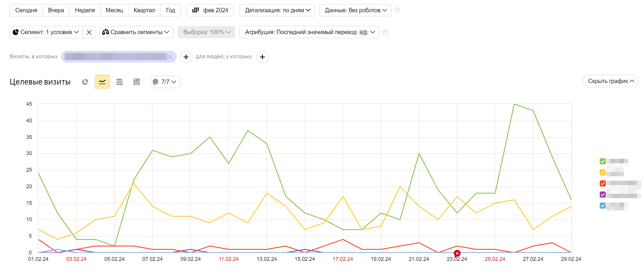Viewport: 644px width, 278px height.
Task: Remove the segment with the X icon
Action: 89,32
